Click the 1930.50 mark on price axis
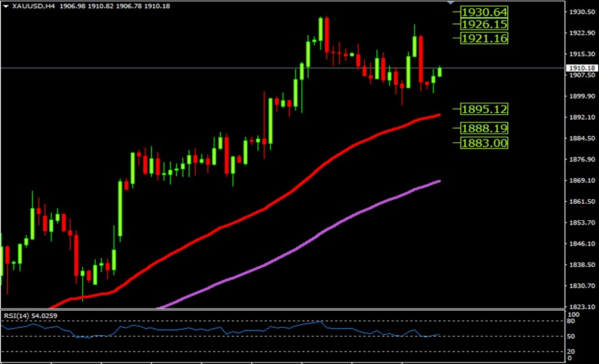Screen dimensions: 599x364 click(581, 12)
